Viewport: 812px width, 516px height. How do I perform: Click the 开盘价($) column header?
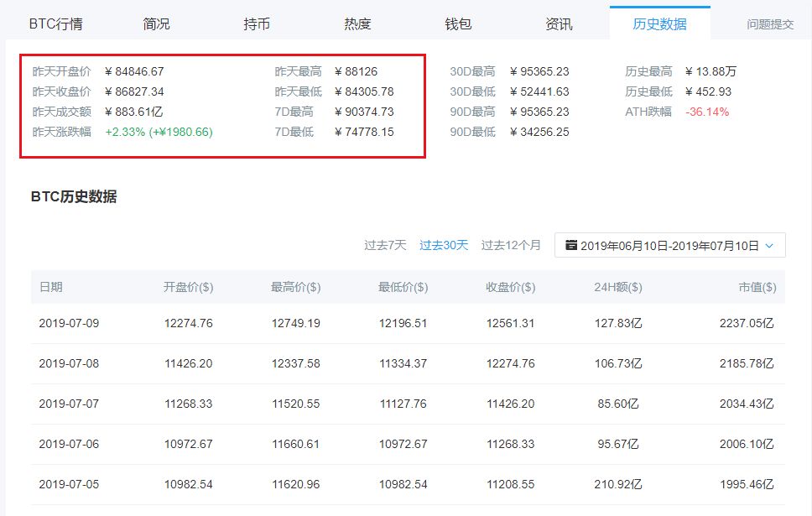point(189,287)
